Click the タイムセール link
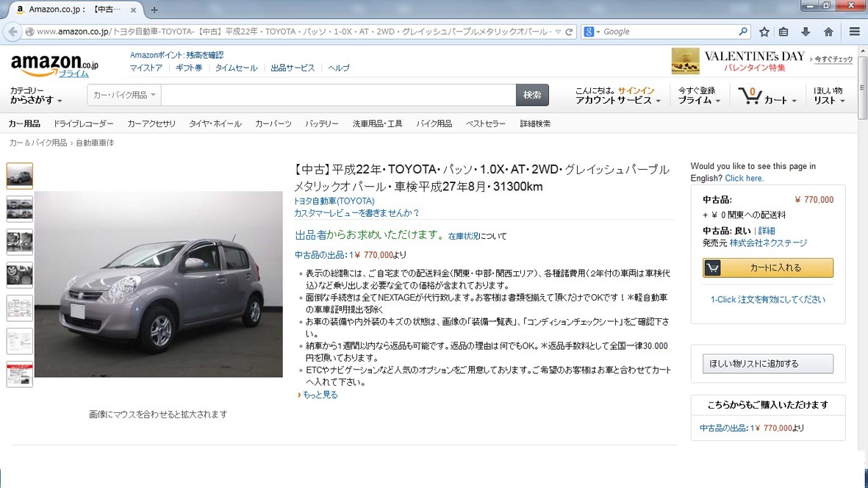The width and height of the screenshot is (868, 488). coord(237,68)
